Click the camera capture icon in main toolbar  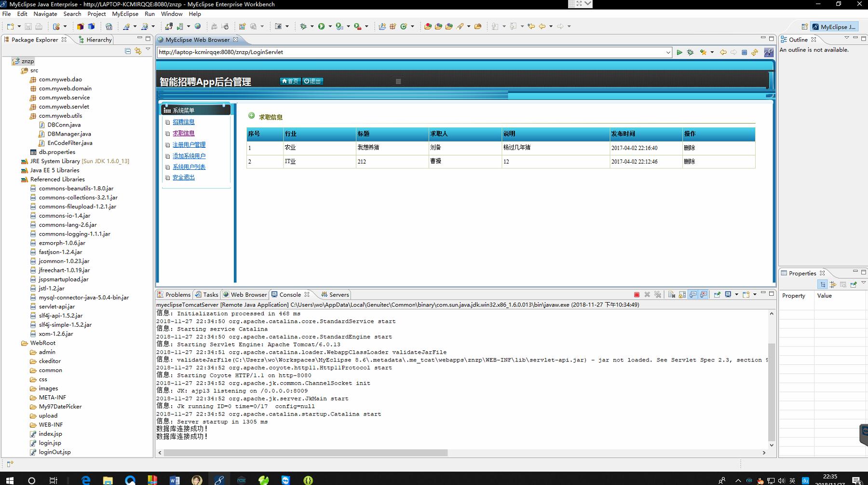click(x=278, y=27)
